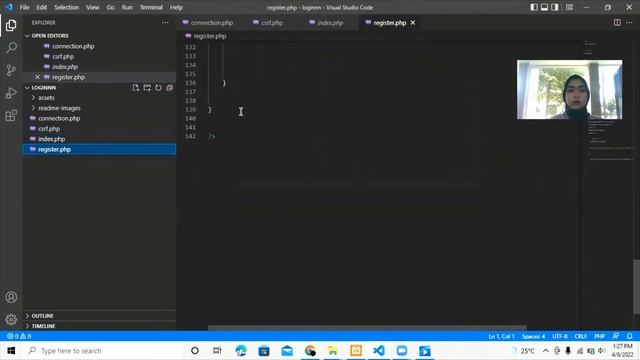
Task: Open Task View on the taskbar
Action: point(217,351)
